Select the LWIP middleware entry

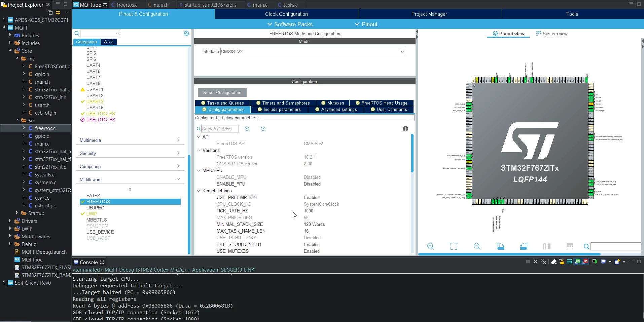(92, 214)
